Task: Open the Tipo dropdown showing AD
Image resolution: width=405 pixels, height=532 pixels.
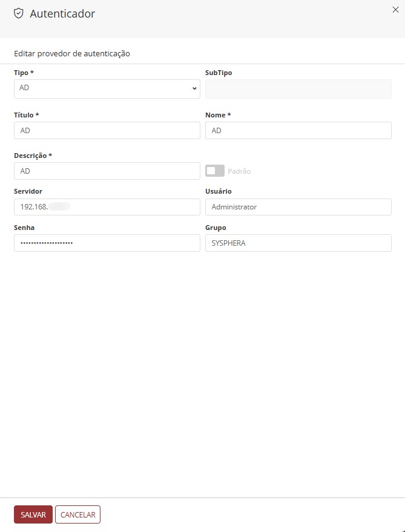Action: click(107, 88)
